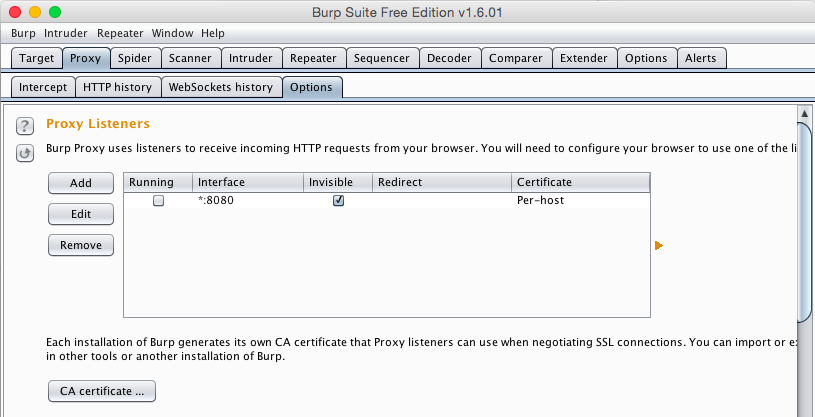815x417 pixels.
Task: Click the restore defaults arrow icon
Action: coord(26,153)
